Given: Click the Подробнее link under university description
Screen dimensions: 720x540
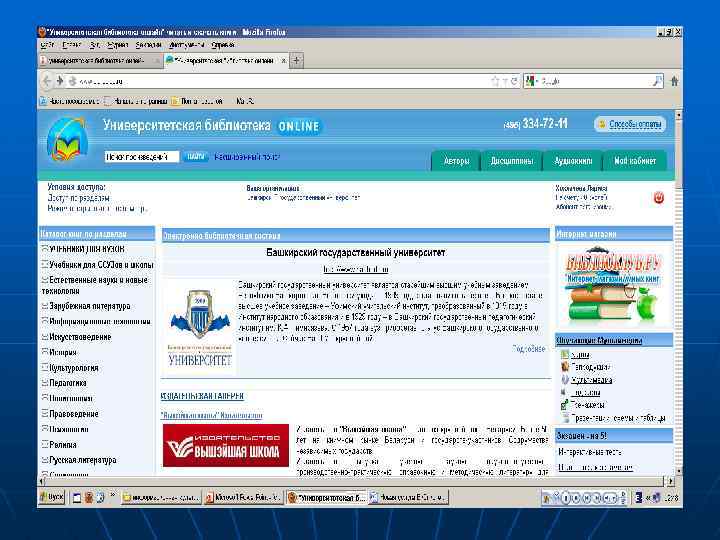Looking at the screenshot, I should 529,349.
